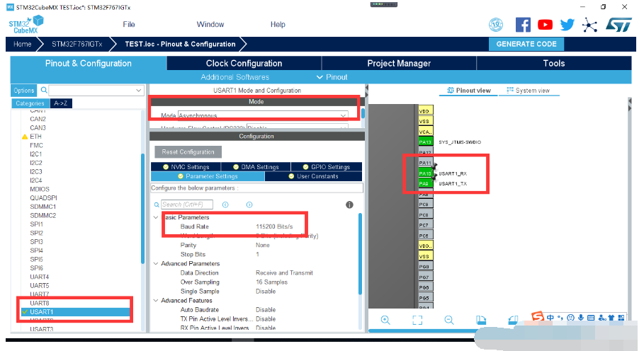Select QUADSPI peripheral
Image resolution: width=644 pixels, height=351 pixels.
[43, 197]
